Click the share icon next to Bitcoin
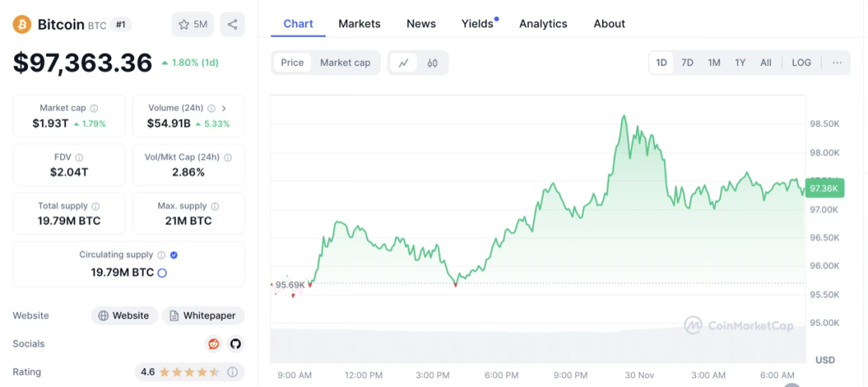This screenshot has height=387, width=868. (232, 24)
